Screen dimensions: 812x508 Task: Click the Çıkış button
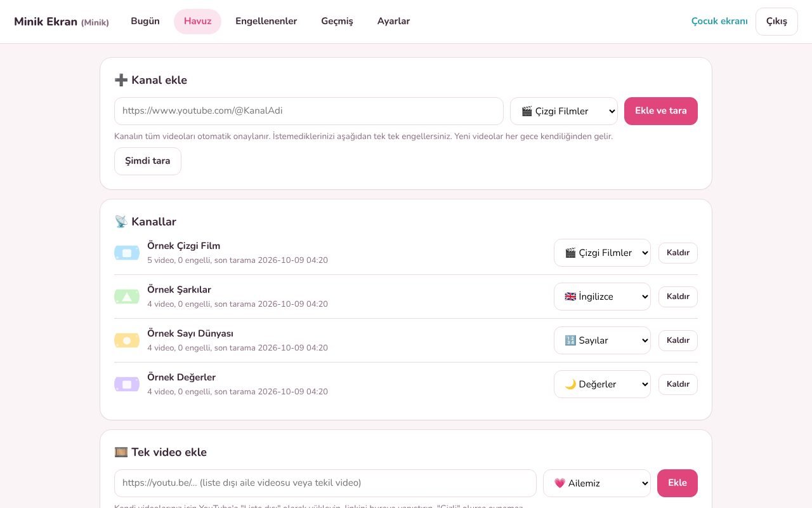tap(776, 22)
